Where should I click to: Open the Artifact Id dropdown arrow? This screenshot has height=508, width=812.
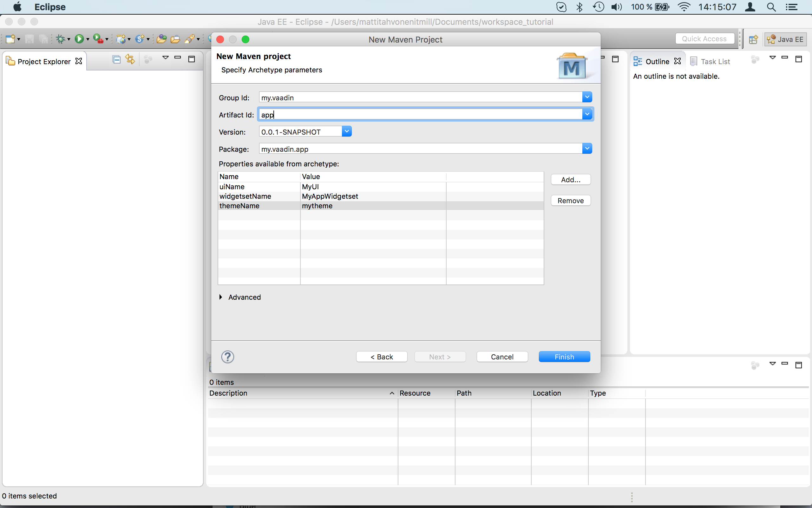[587, 114]
